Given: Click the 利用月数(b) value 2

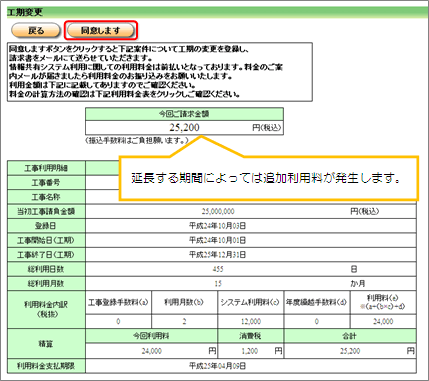Looking at the screenshot, I should point(184,322).
